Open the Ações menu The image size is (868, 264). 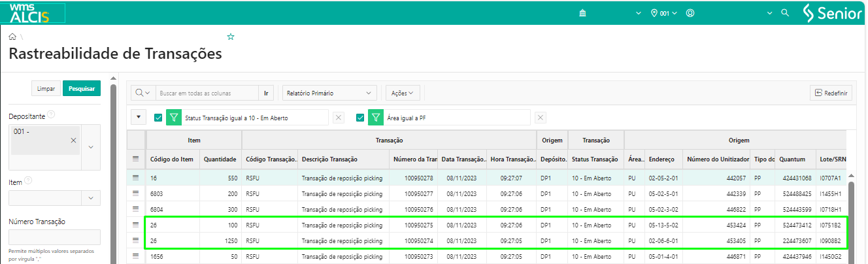[402, 93]
